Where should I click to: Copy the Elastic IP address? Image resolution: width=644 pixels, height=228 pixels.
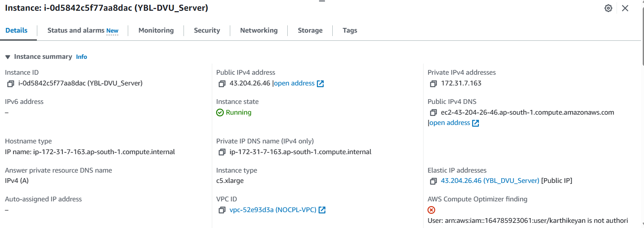(x=433, y=181)
